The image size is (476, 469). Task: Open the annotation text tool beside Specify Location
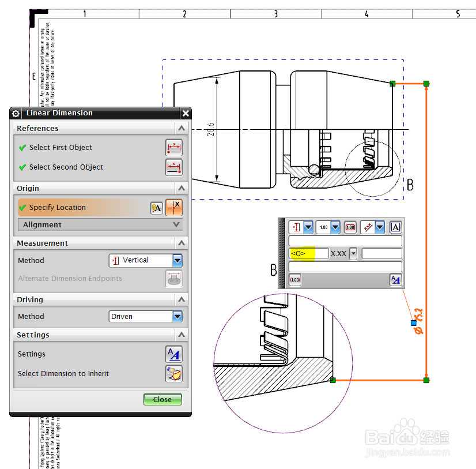click(157, 208)
